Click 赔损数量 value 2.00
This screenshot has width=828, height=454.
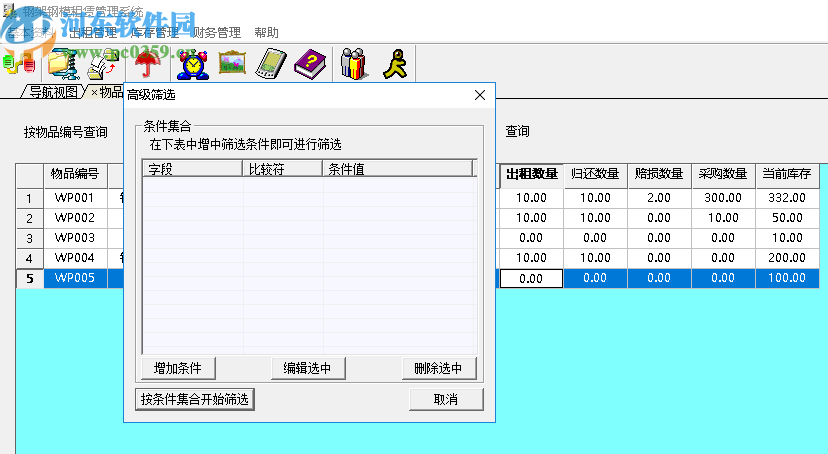click(x=659, y=198)
